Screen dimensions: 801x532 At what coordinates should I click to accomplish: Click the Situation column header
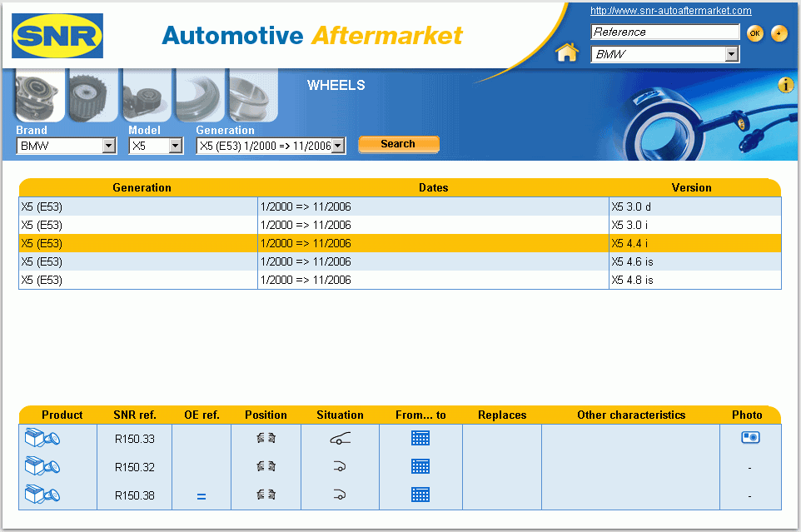pos(341,415)
